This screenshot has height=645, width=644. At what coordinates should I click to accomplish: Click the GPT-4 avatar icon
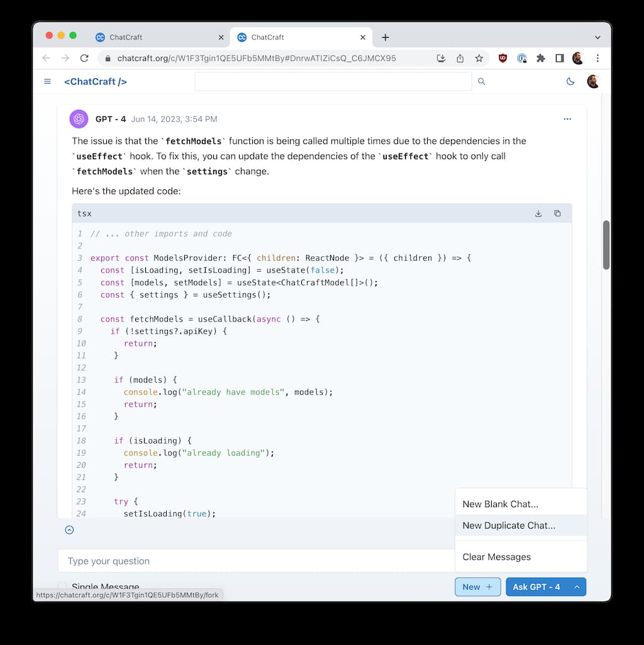pos(79,119)
